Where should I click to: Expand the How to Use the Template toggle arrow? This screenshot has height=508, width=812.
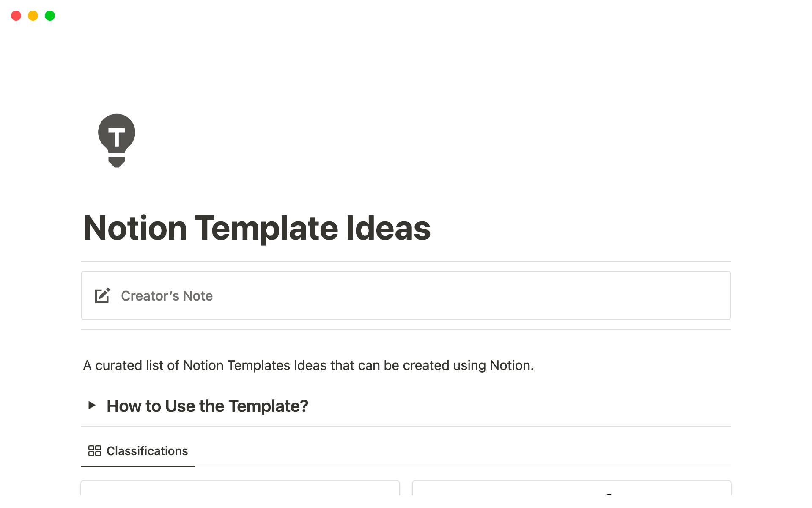point(92,406)
